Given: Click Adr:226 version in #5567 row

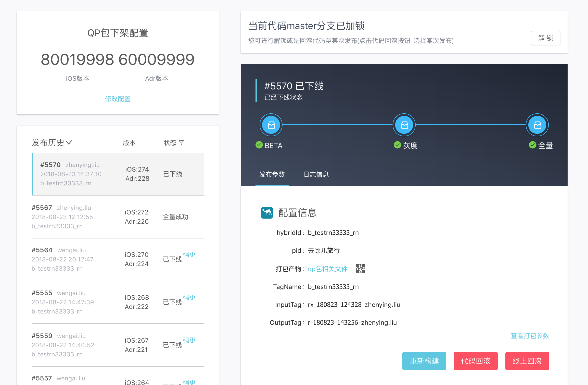Looking at the screenshot, I should click(137, 221).
